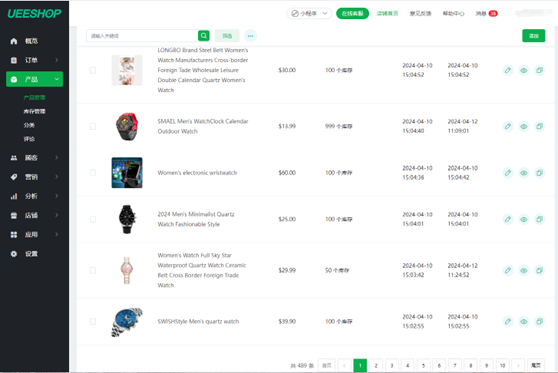558x373 pixels.
Task: Click the green search magnifier button
Action: pyautogui.click(x=204, y=36)
